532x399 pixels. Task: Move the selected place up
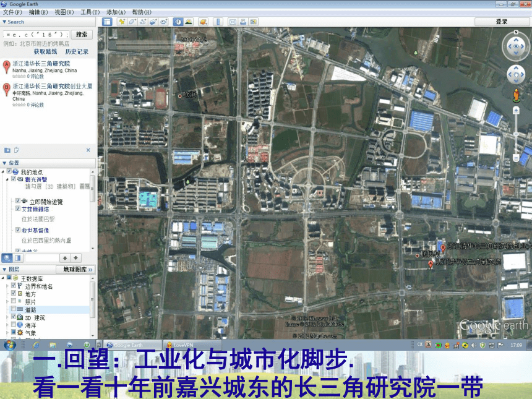[65, 258]
